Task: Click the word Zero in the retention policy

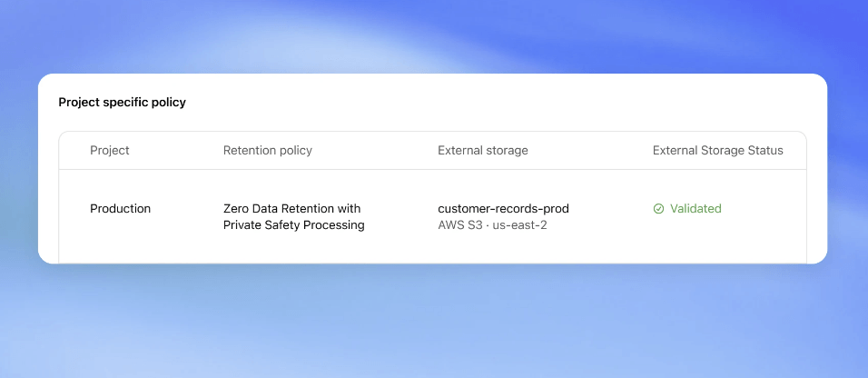Action: (235, 209)
